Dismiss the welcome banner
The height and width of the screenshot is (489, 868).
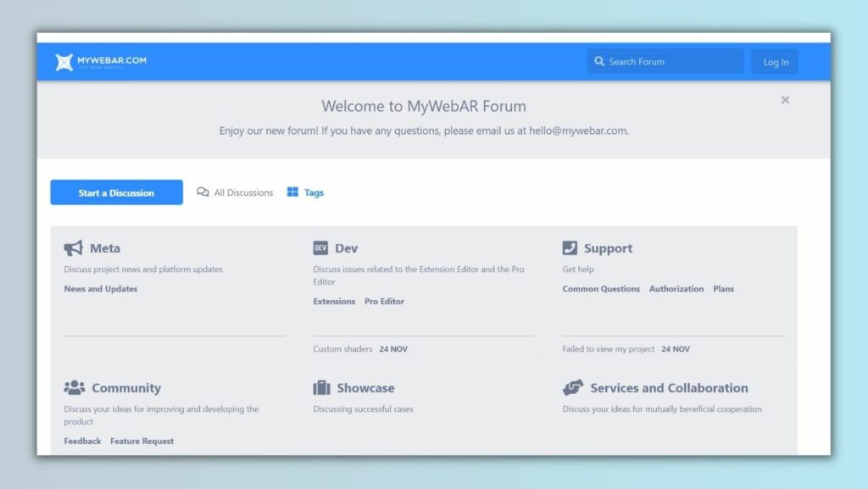click(785, 100)
